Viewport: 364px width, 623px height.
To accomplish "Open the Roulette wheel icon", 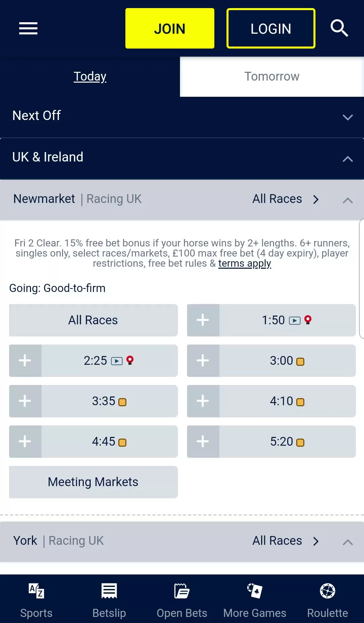I will 328,591.
